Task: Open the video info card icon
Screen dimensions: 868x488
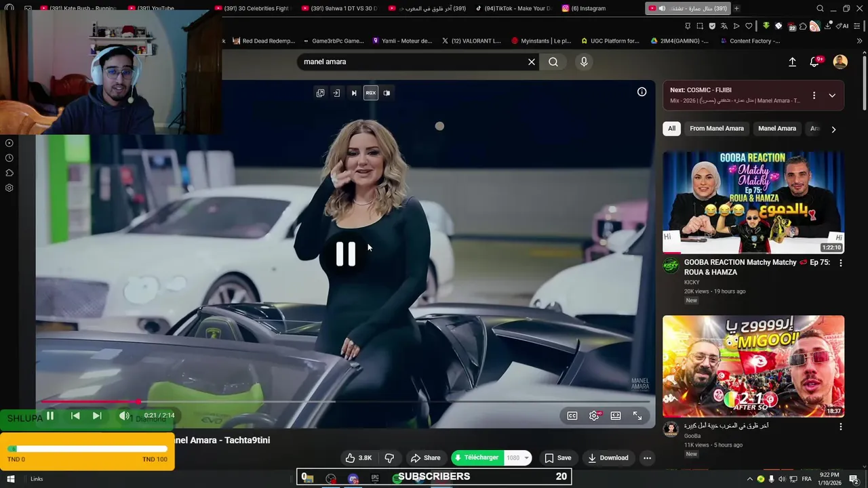Action: (642, 92)
